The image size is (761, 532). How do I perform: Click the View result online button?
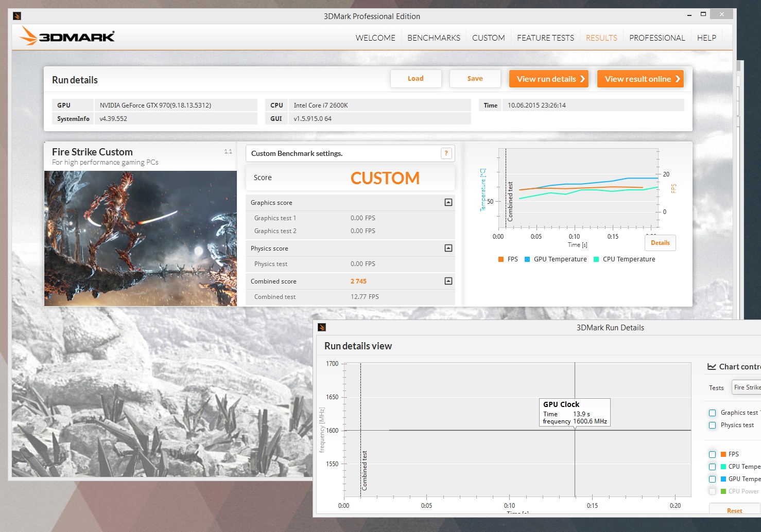coord(640,79)
